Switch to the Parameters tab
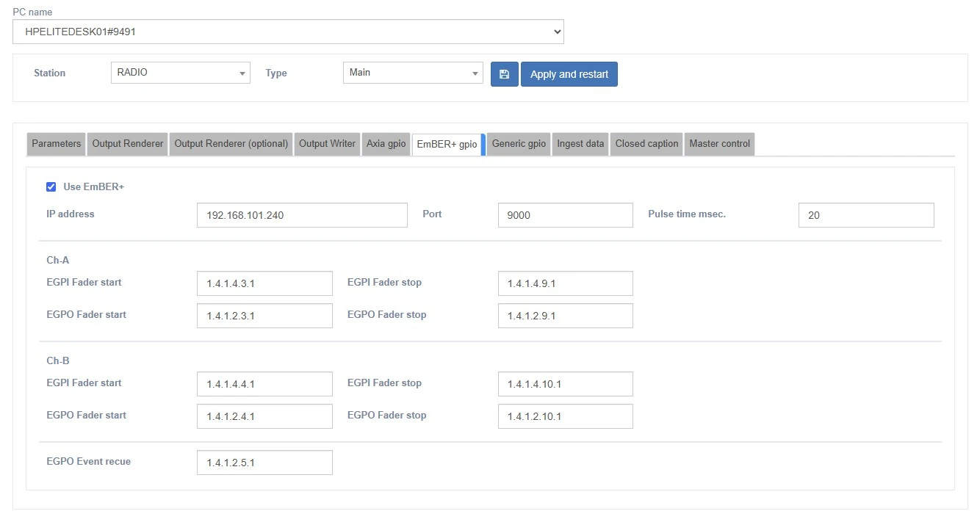Image resolution: width=980 pixels, height=522 pixels. pyautogui.click(x=57, y=144)
